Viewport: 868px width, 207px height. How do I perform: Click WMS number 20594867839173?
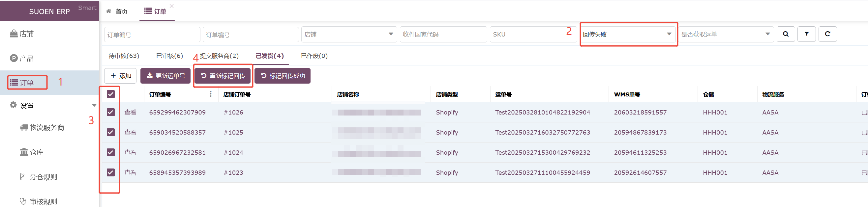point(640,133)
